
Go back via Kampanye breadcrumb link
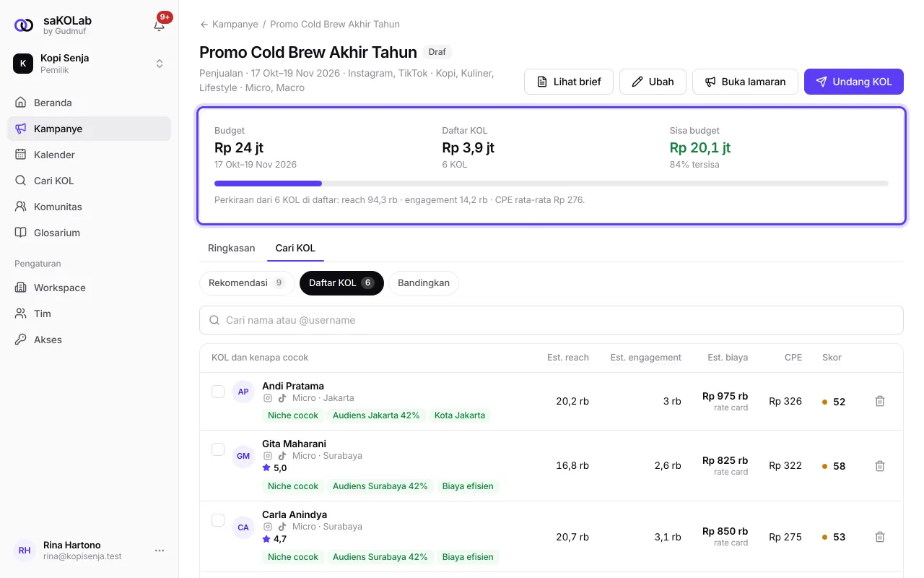point(229,24)
